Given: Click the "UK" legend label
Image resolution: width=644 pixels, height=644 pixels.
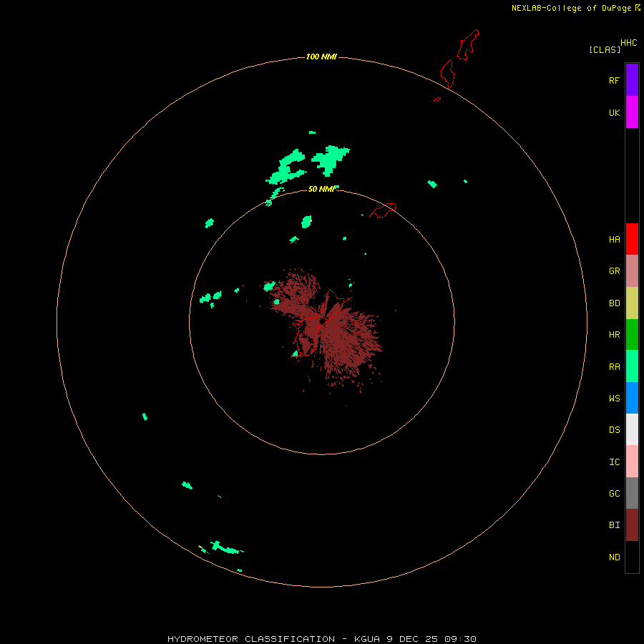Looking at the screenshot, I should (614, 112).
